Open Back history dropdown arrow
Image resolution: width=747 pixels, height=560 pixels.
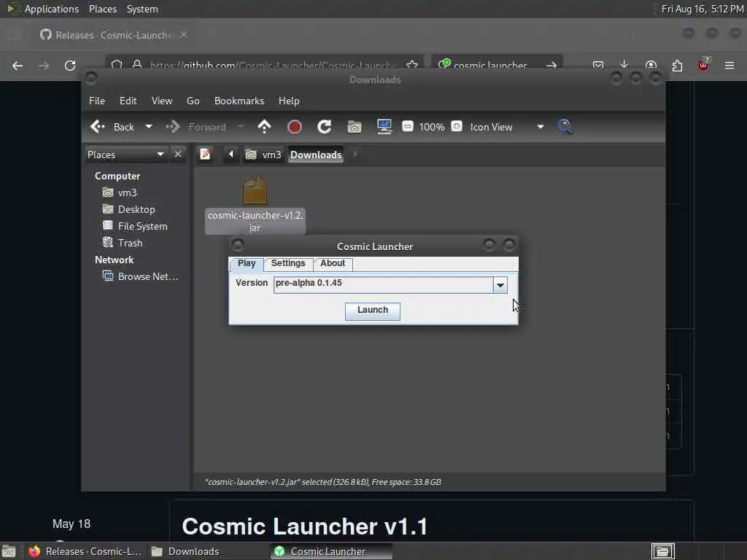click(x=149, y=127)
